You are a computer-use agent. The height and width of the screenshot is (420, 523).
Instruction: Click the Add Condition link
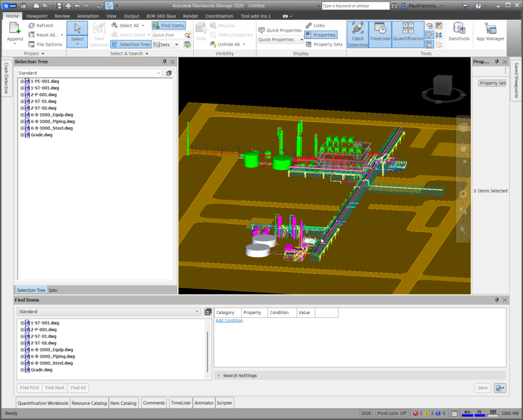(x=229, y=320)
